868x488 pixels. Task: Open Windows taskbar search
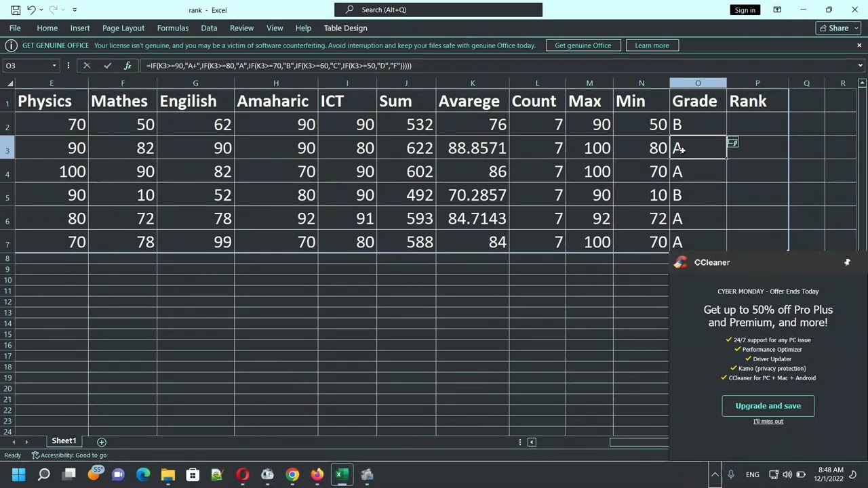click(x=44, y=474)
